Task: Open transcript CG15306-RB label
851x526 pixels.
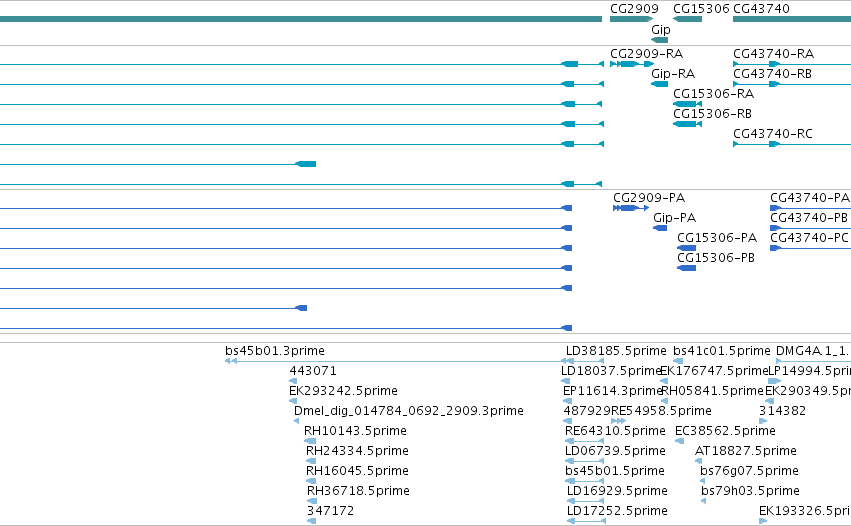Action: (x=712, y=114)
